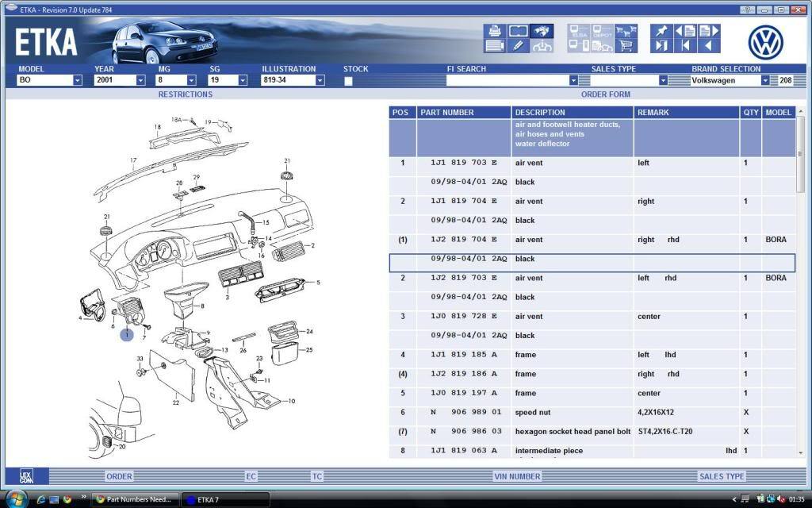Select the pencil edit icon

(x=518, y=46)
